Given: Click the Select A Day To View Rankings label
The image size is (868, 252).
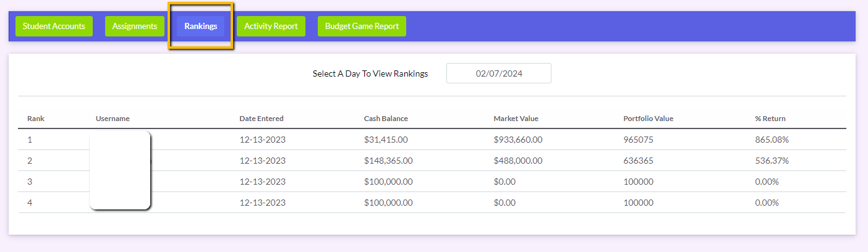Looking at the screenshot, I should pyautogui.click(x=370, y=73).
